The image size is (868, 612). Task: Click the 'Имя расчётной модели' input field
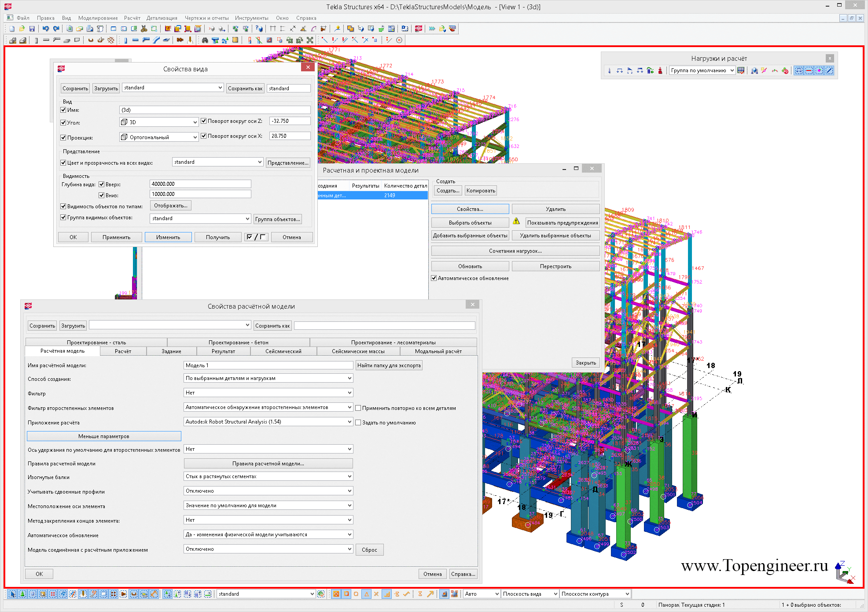coord(268,365)
